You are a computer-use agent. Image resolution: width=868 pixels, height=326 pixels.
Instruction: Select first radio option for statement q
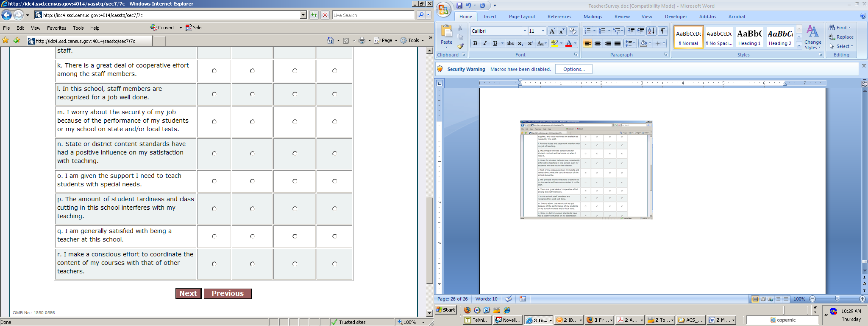click(x=214, y=236)
